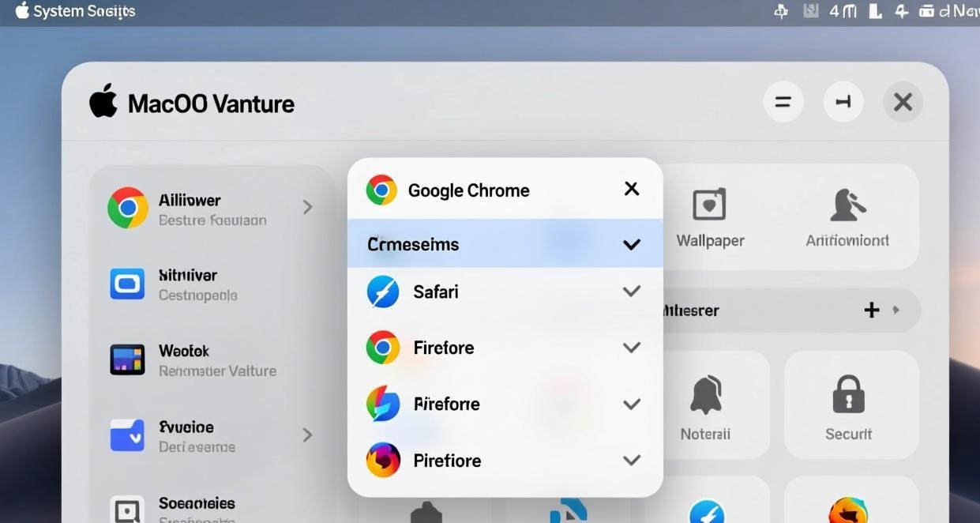This screenshot has width=980, height=523.
Task: Toggle the checkmark on the Pirefore row
Action: [632, 404]
